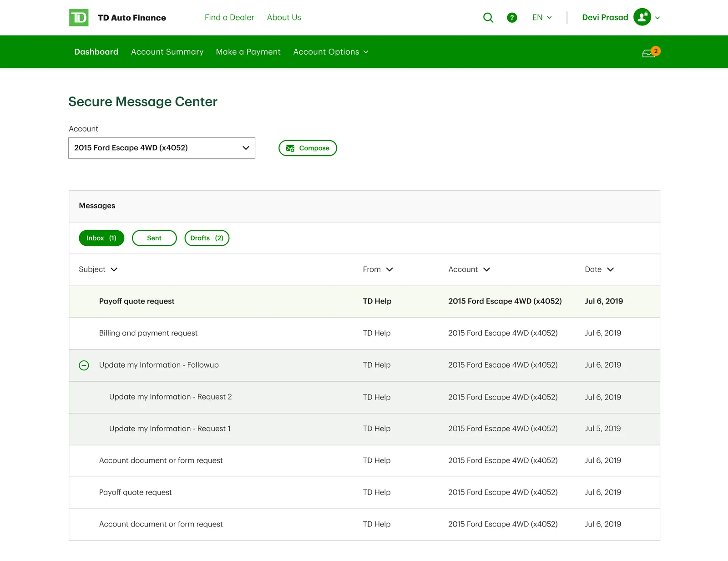
Task: Click the Jul 5, 2019 date cell
Action: (x=603, y=429)
